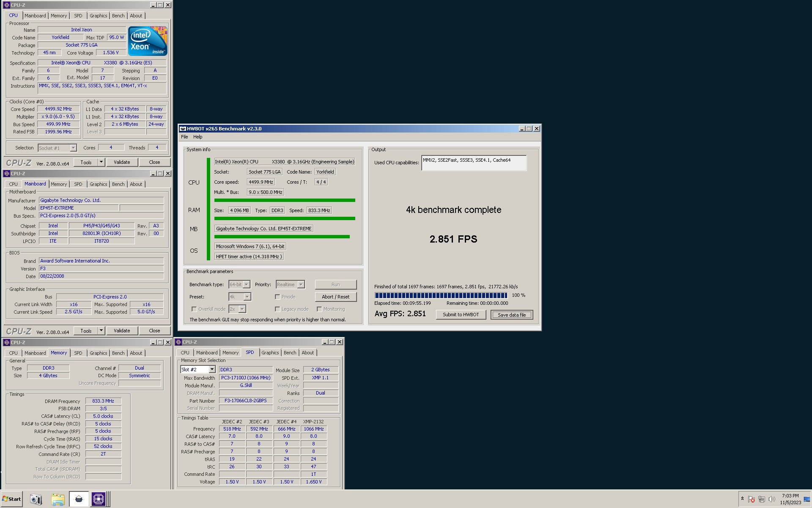Image resolution: width=812 pixels, height=508 pixels.
Task: Click the Run button
Action: click(x=336, y=284)
